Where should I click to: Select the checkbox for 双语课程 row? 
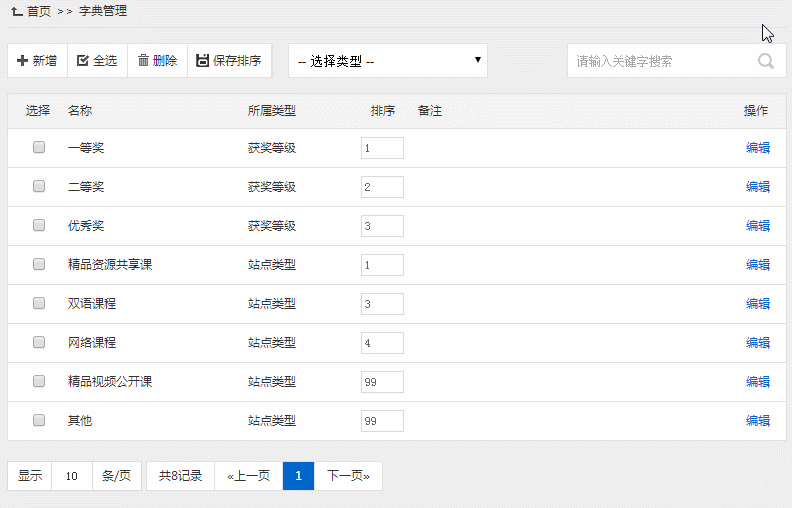click(39, 303)
